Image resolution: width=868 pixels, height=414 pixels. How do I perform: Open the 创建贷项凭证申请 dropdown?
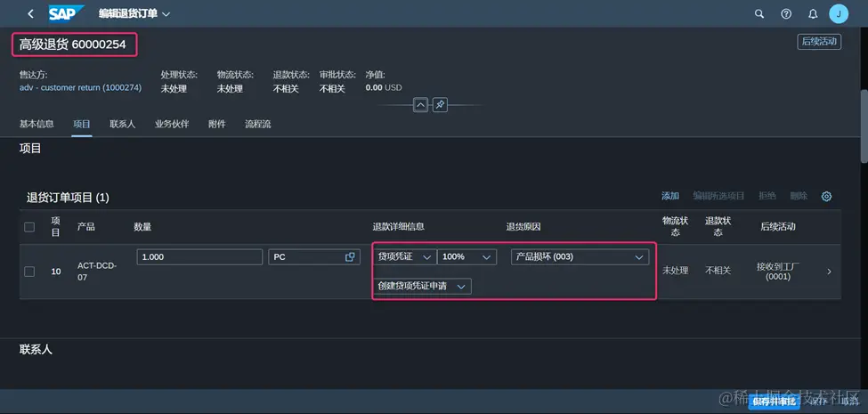click(423, 286)
